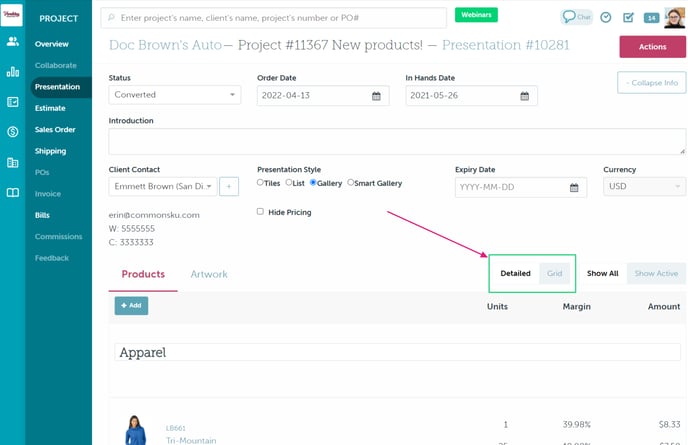This screenshot has height=445, width=688.
Task: Click the In Hands Date calendar icon
Action: click(525, 96)
